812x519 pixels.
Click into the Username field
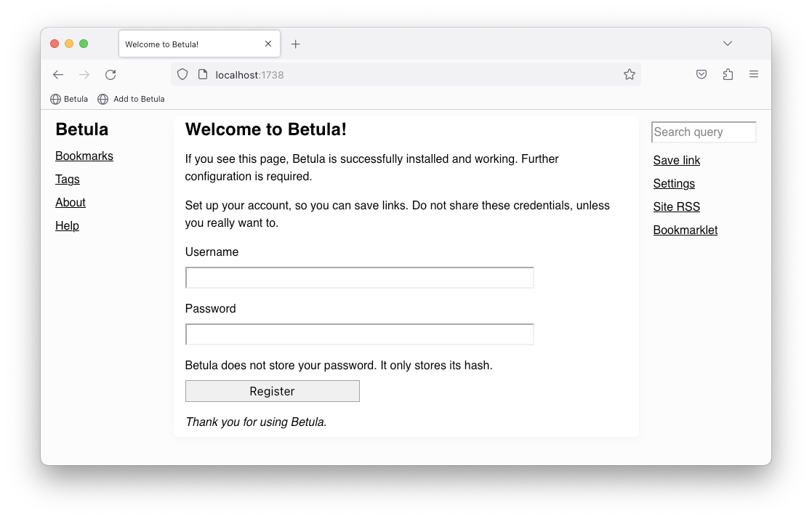(x=359, y=278)
